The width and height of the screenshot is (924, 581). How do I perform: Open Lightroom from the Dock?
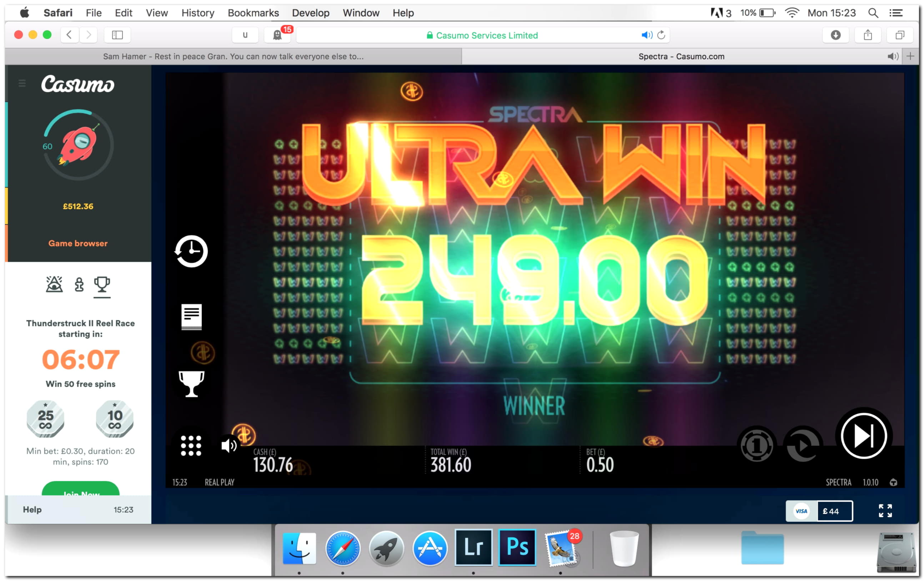[x=473, y=548]
